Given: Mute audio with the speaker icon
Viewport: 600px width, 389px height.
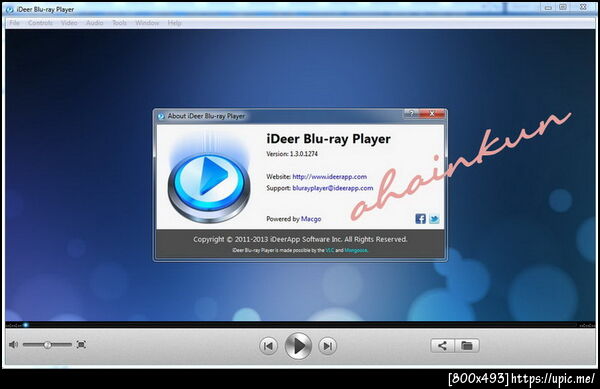Looking at the screenshot, I should point(13,345).
